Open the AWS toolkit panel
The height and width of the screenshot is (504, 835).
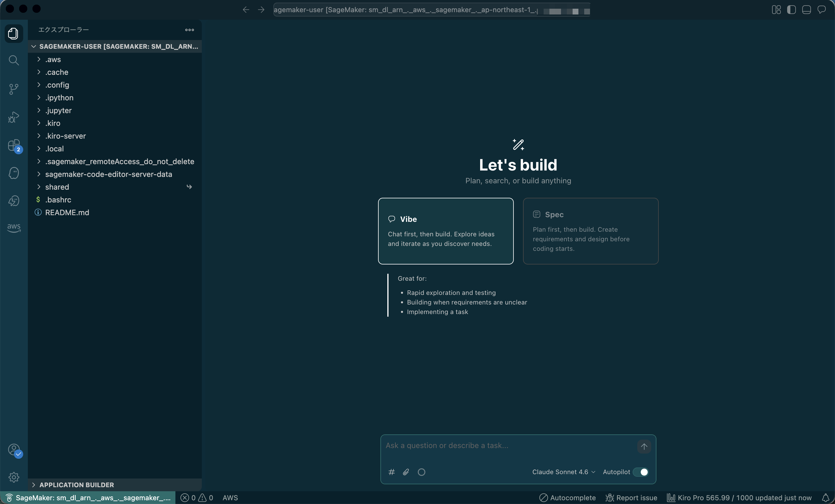[14, 227]
